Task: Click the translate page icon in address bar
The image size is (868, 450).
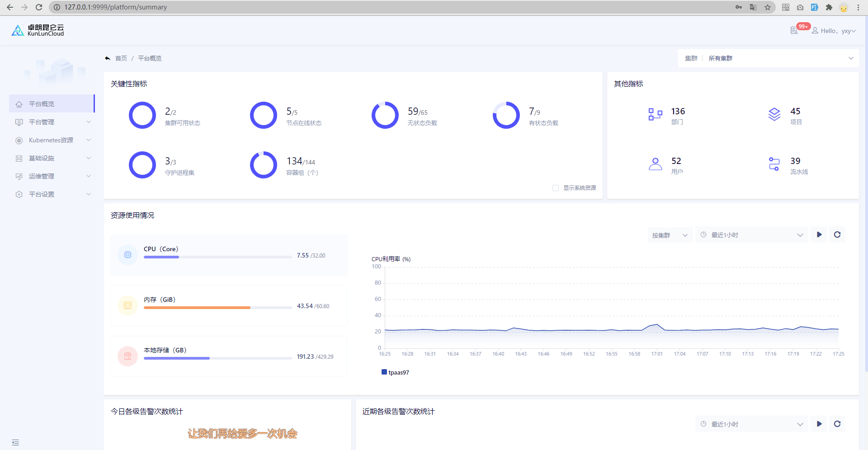Action: click(753, 7)
